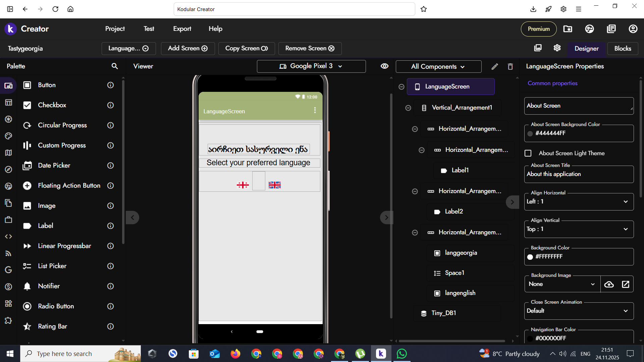
Task: Open the Export menu
Action: pos(182,29)
